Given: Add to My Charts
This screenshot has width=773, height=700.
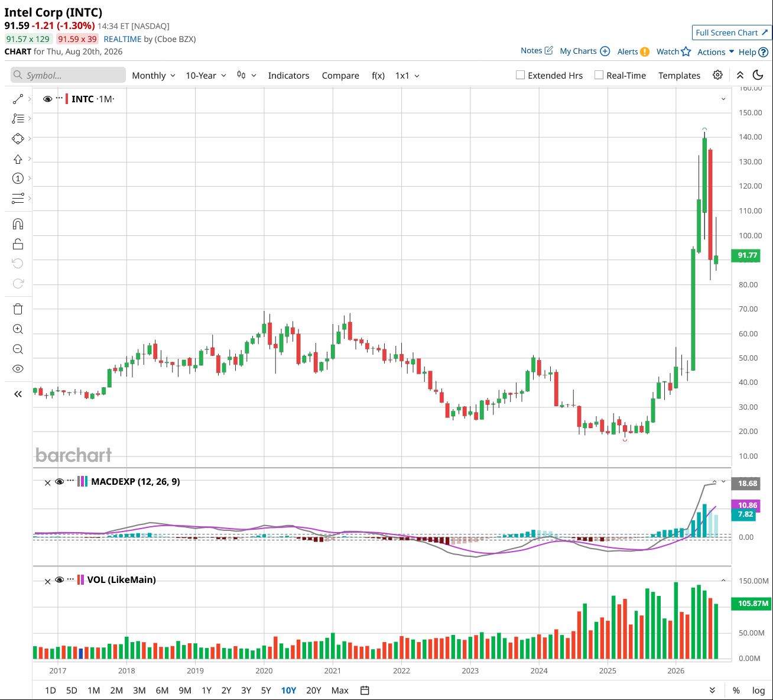Looking at the screenshot, I should point(584,51).
